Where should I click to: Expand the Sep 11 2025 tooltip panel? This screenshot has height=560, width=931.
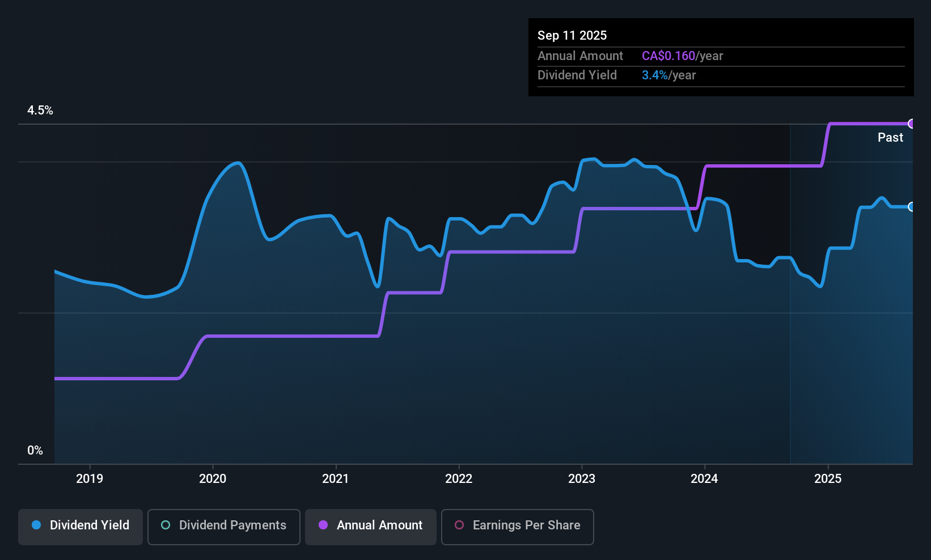(720, 57)
